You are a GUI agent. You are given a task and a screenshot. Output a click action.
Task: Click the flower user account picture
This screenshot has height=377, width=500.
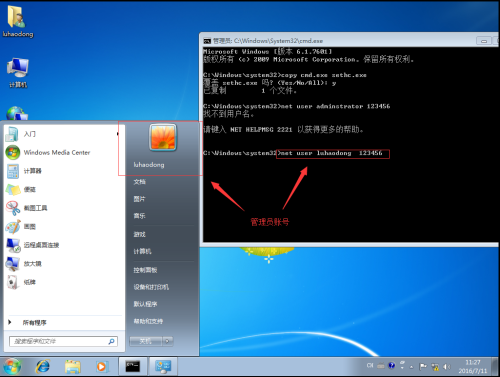point(163,137)
